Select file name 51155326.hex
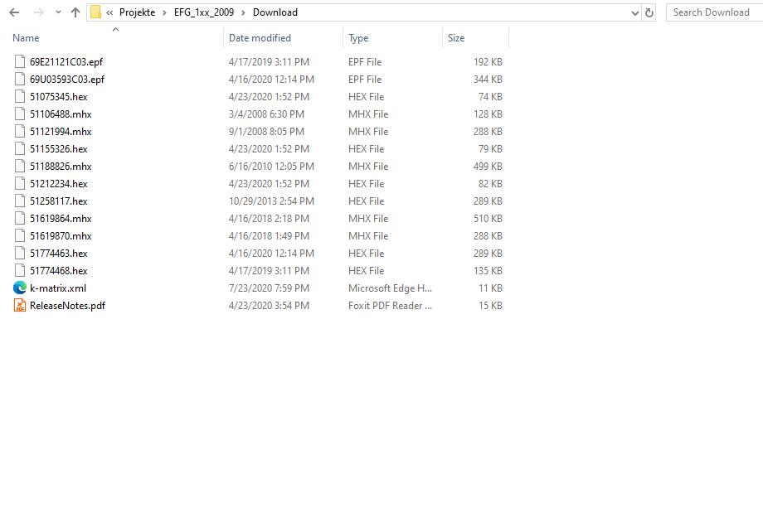763x532 pixels. click(58, 149)
